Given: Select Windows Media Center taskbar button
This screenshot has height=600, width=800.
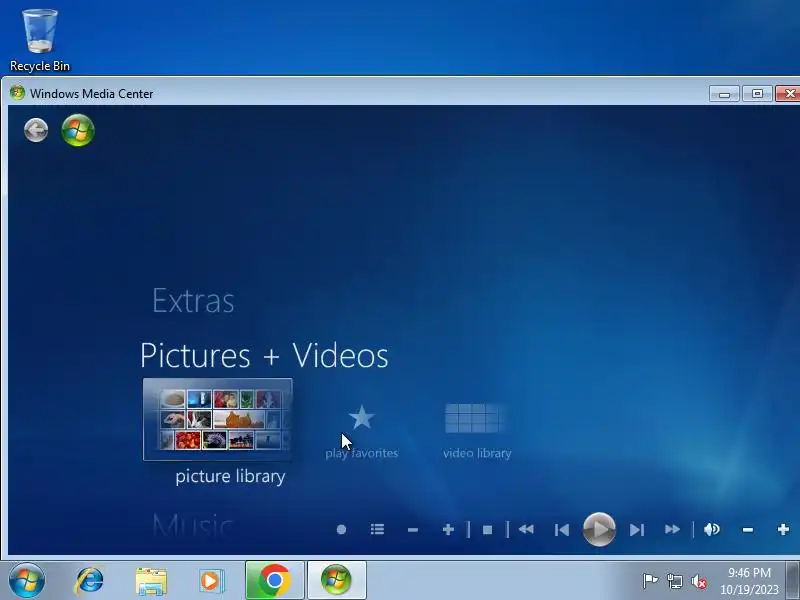Looking at the screenshot, I should point(336,580).
